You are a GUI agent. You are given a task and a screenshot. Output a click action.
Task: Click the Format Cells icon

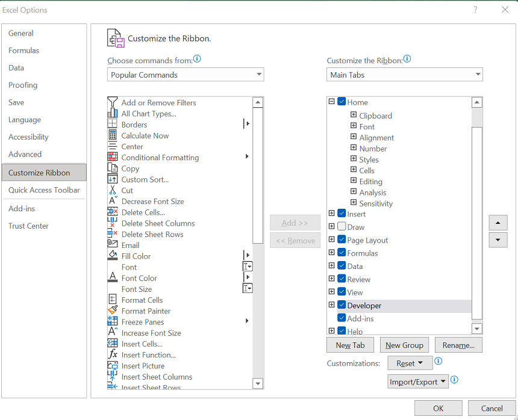(112, 300)
